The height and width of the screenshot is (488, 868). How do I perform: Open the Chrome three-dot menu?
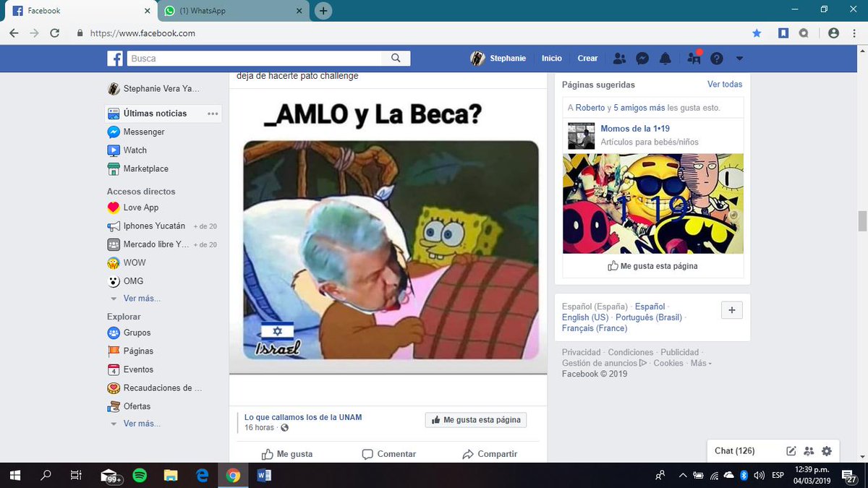point(855,33)
